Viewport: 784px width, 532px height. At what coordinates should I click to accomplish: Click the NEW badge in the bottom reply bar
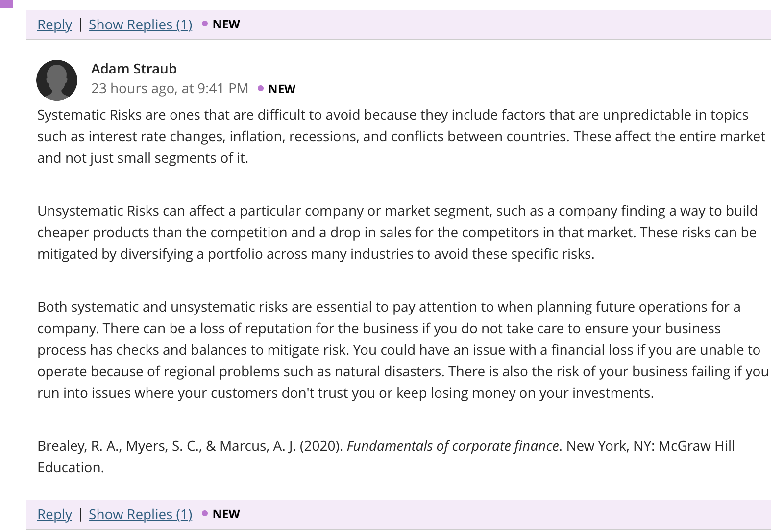tap(226, 514)
